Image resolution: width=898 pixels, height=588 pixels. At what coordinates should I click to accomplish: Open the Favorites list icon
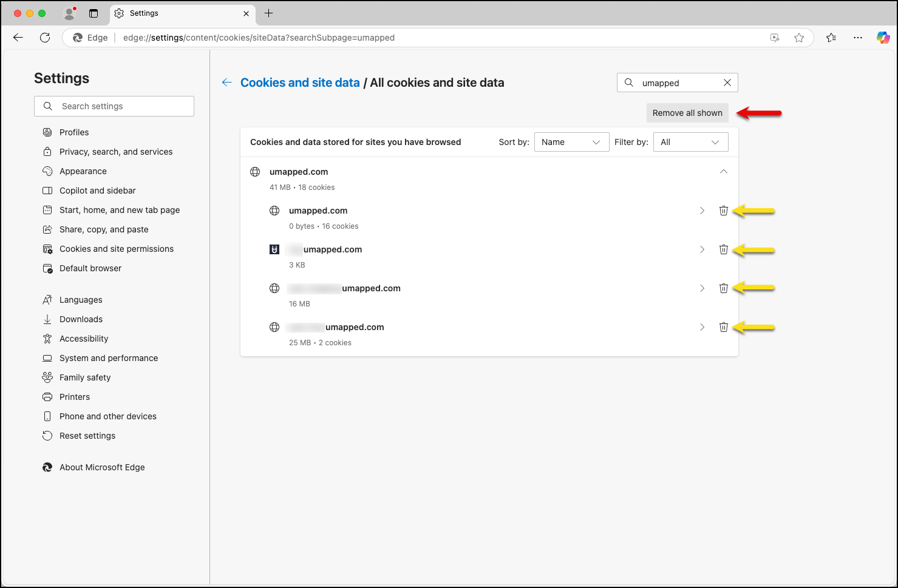coord(831,38)
